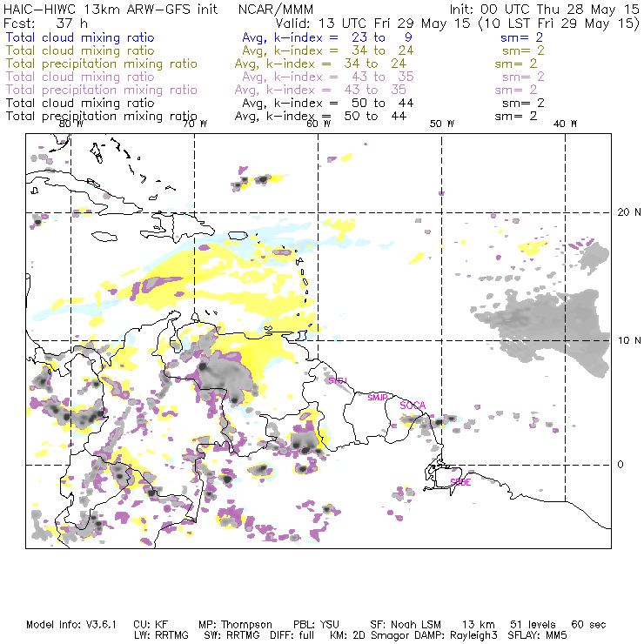Select the olive 'Total precipitation mixing ratio' line
The width and height of the screenshot is (644, 644).
[x=102, y=64]
